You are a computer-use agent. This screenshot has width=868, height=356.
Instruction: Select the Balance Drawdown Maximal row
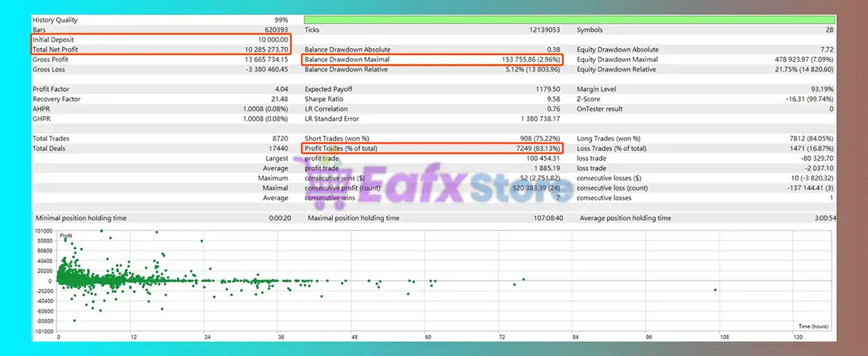(432, 60)
